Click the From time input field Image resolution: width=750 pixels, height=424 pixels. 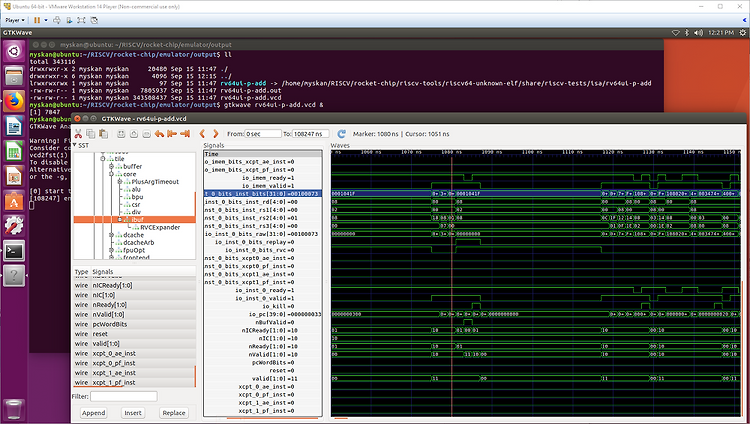[x=263, y=134]
